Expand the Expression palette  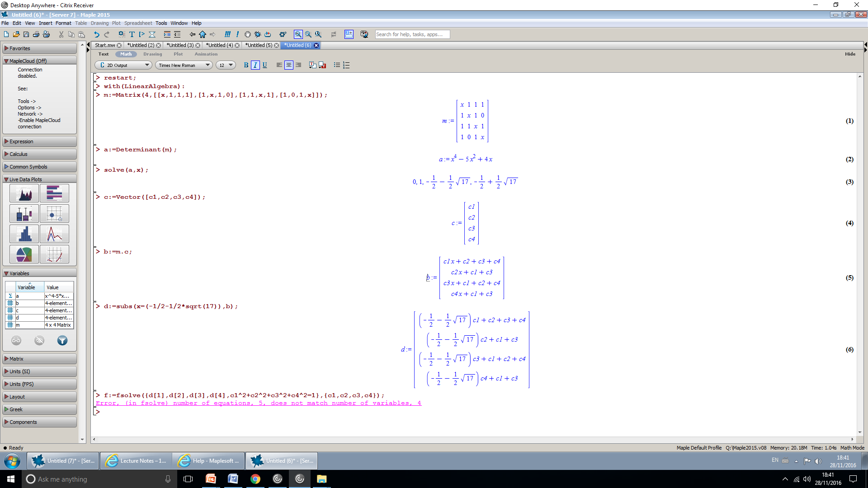pyautogui.click(x=40, y=141)
